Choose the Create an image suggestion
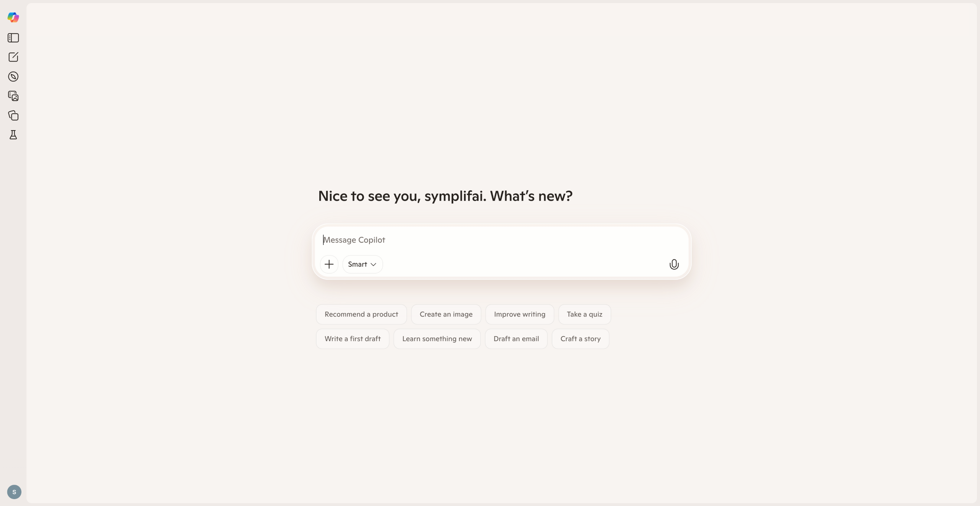 coord(446,314)
